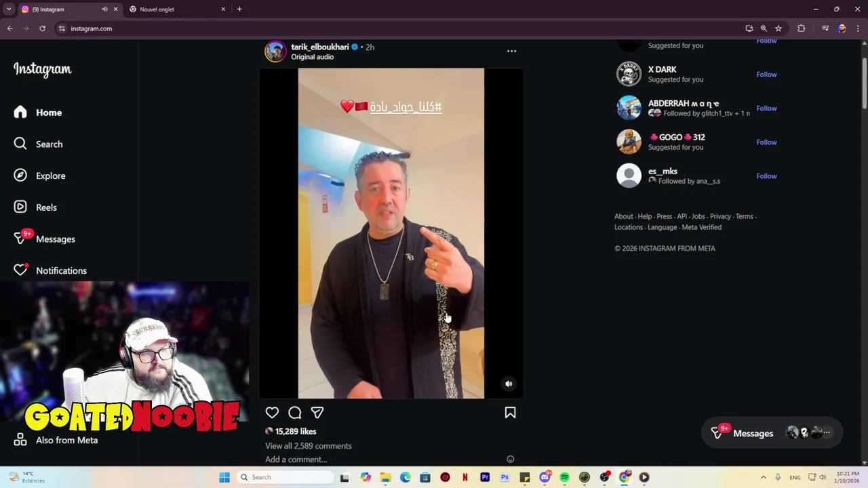868x488 pixels.
Task: Bookmark this page with the star
Action: (778, 28)
